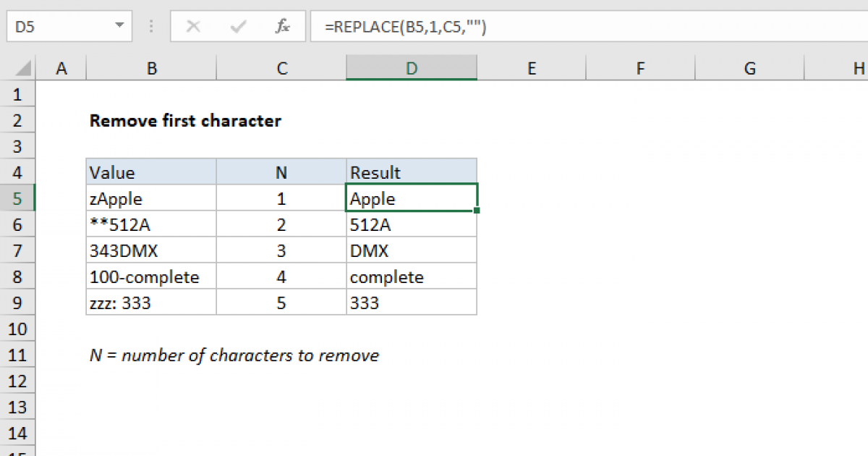The width and height of the screenshot is (868, 456).
Task: Open the Insert Function fx icon
Action: (282, 28)
